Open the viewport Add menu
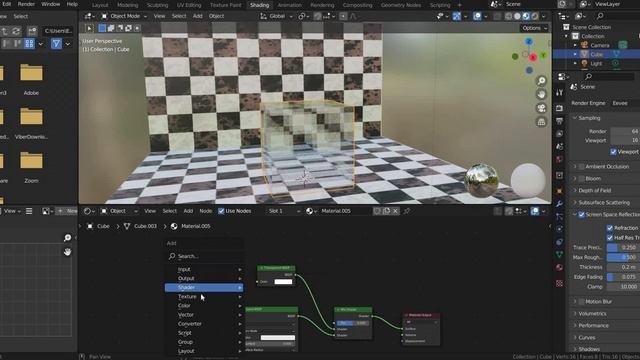Image resolution: width=640 pixels, height=360 pixels. (x=198, y=16)
